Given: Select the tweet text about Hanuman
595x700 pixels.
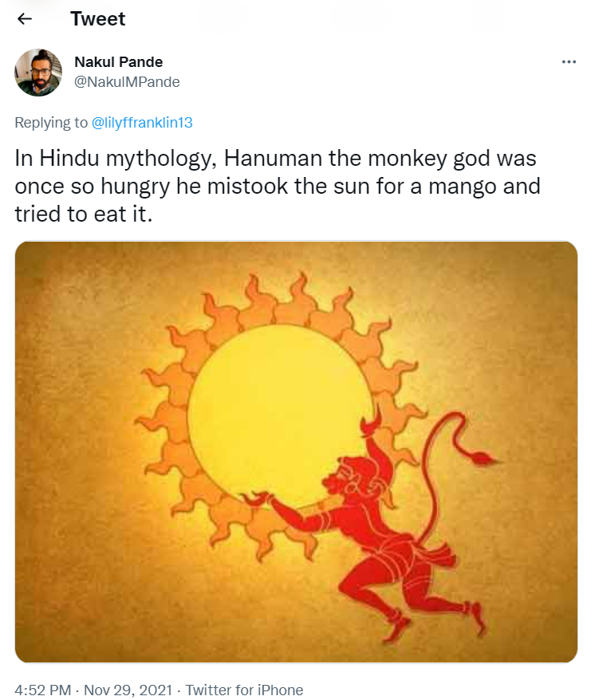Looking at the screenshot, I should click(278, 186).
